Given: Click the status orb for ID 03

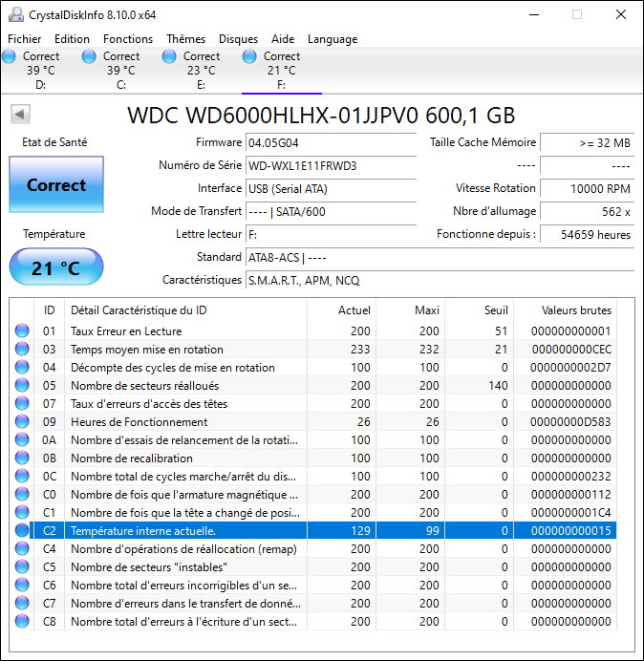Looking at the screenshot, I should 22,349.
